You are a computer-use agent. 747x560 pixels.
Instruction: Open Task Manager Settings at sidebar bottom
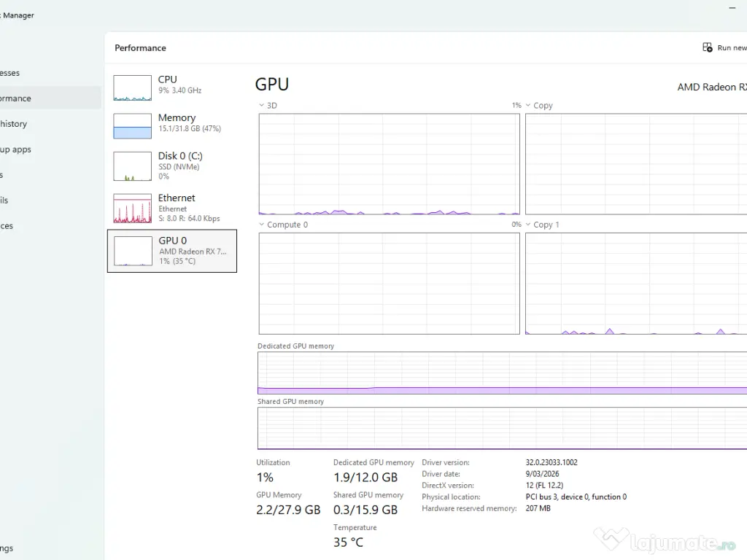[x=7, y=548]
